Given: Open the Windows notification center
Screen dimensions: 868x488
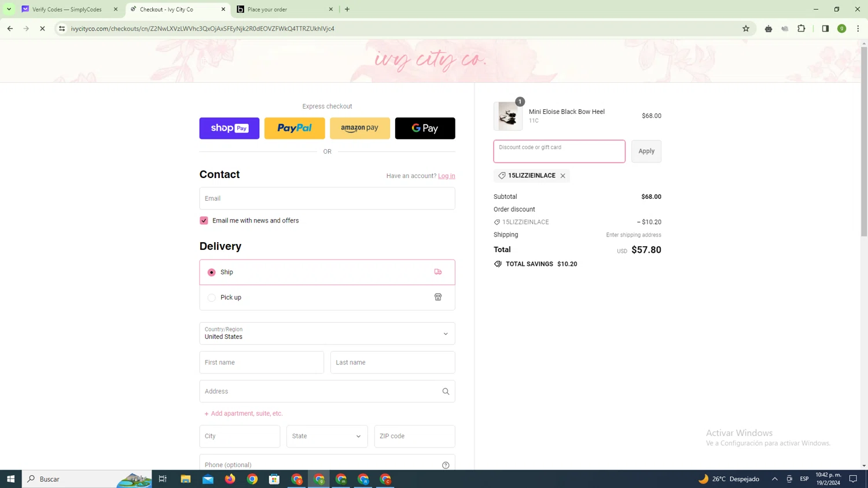Looking at the screenshot, I should [x=853, y=479].
